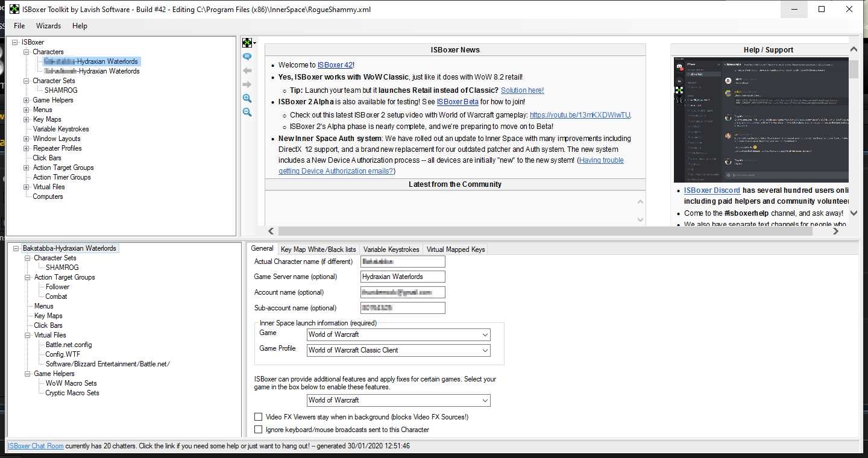Open the ISBoxer Chat Room link

[35, 446]
